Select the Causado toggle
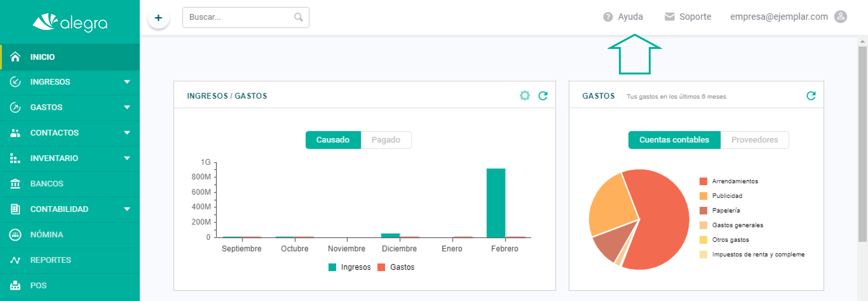 [x=333, y=140]
